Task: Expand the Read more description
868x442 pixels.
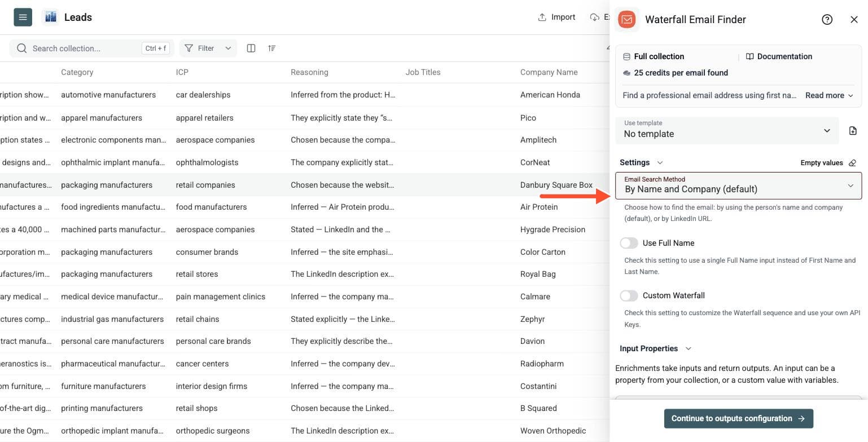Action: coord(829,95)
